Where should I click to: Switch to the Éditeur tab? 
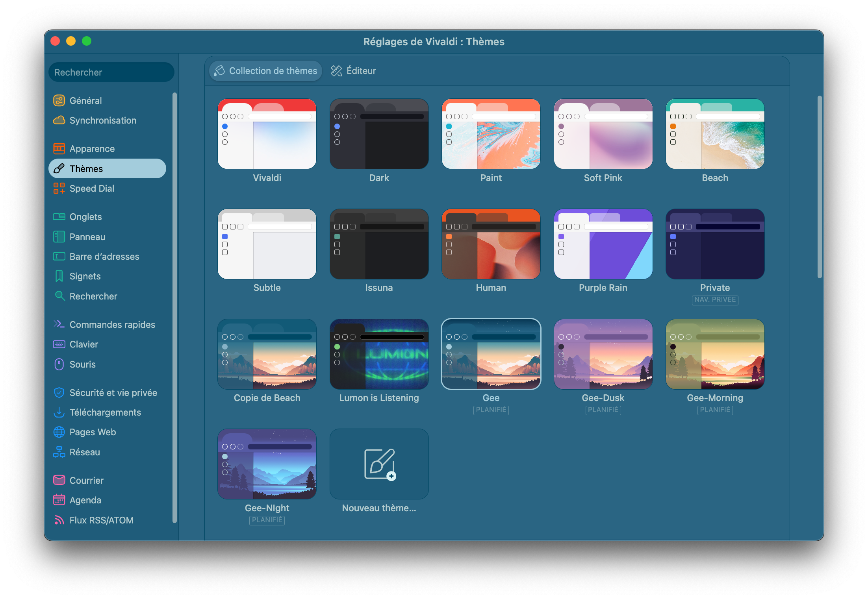click(x=353, y=71)
